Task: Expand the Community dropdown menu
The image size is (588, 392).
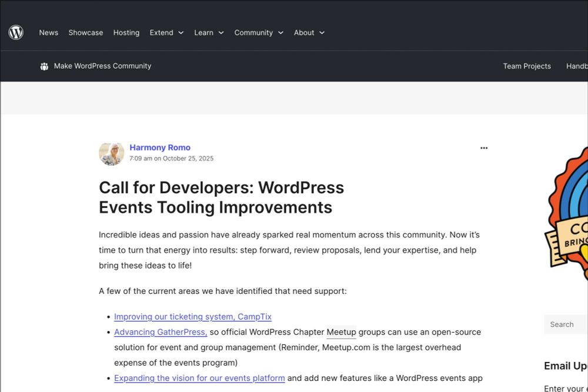Action: 259,32
